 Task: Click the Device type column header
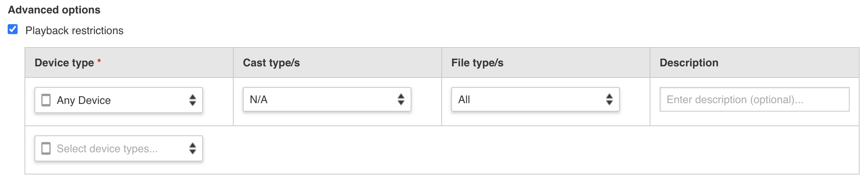tap(64, 63)
